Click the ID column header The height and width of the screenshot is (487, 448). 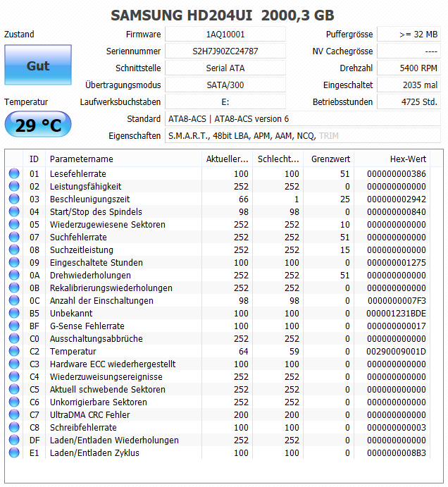point(34,159)
